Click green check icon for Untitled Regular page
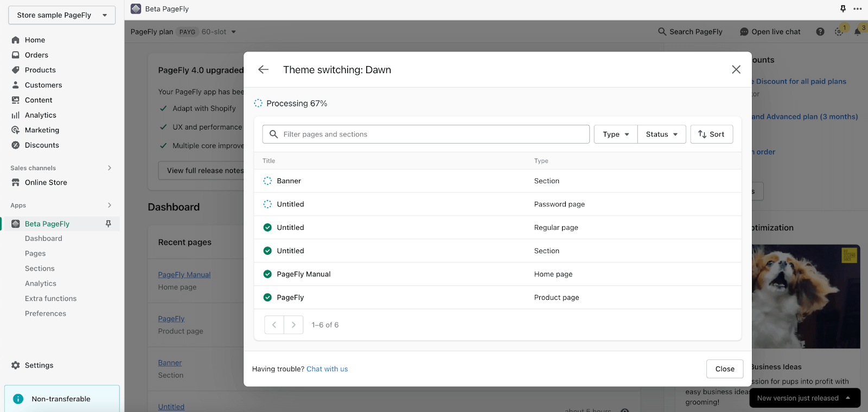The image size is (868, 412). click(267, 228)
